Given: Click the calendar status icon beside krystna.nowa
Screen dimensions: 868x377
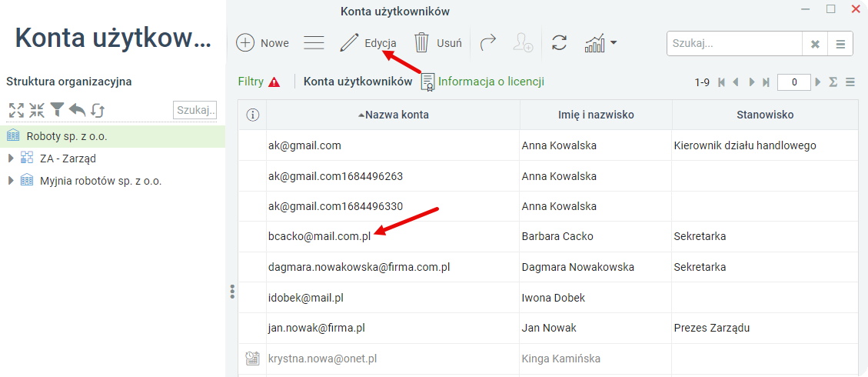Looking at the screenshot, I should click(252, 359).
